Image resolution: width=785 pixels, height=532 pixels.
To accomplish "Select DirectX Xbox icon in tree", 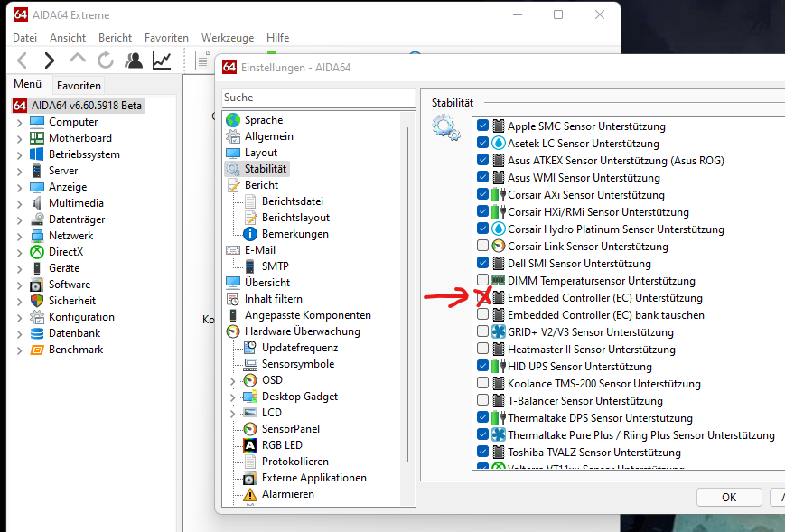I will (37, 252).
